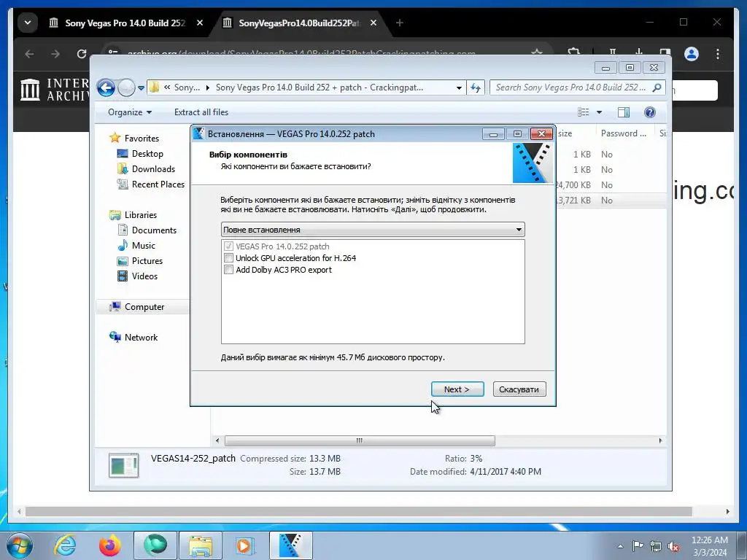Screen dimensions: 747x560
Task: Open the browser profile avatar icon
Action: pyautogui.click(x=692, y=54)
